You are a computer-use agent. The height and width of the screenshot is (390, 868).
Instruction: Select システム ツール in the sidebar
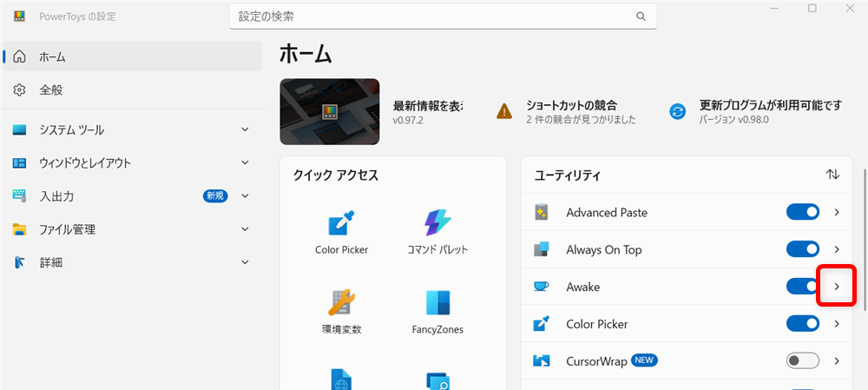click(x=132, y=130)
